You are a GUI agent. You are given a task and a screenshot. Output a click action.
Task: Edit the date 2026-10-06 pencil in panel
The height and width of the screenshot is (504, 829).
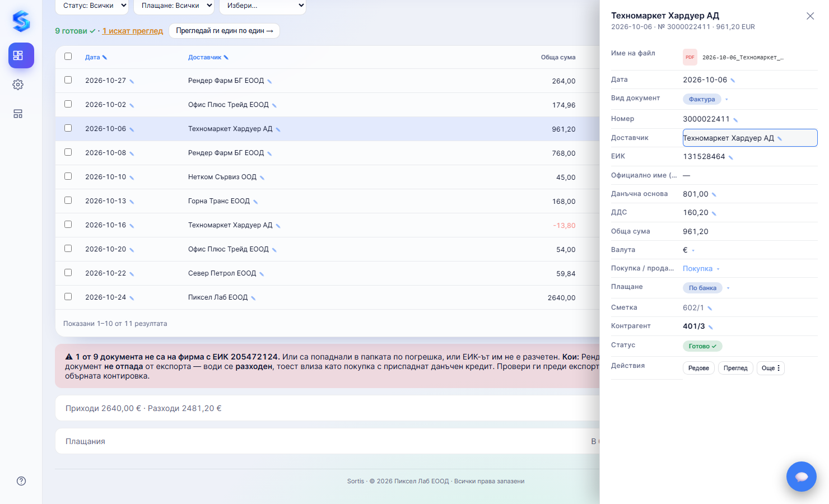click(x=733, y=81)
